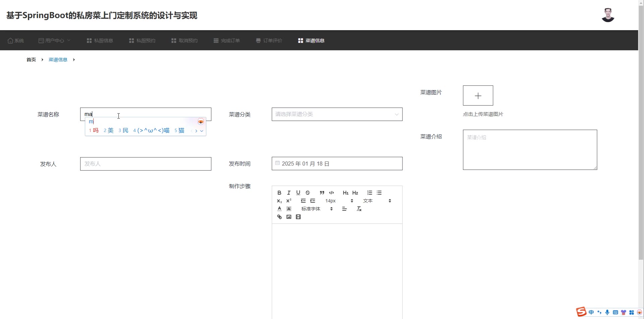Insert a blockquote in the editor
This screenshot has width=644, height=319.
tap(322, 193)
